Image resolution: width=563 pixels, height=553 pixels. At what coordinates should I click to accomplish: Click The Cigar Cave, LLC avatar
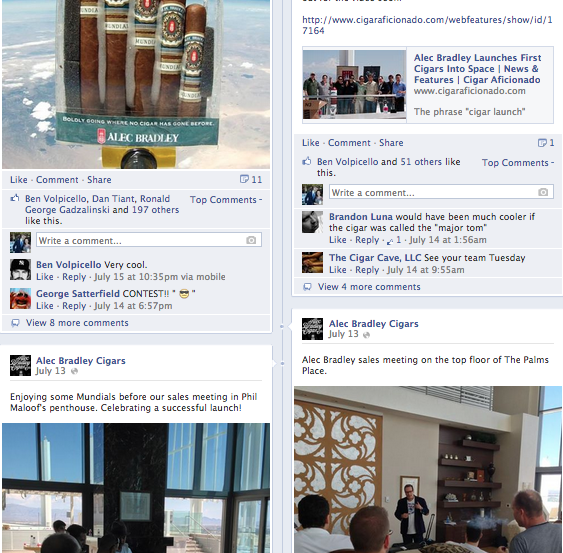pyautogui.click(x=312, y=262)
